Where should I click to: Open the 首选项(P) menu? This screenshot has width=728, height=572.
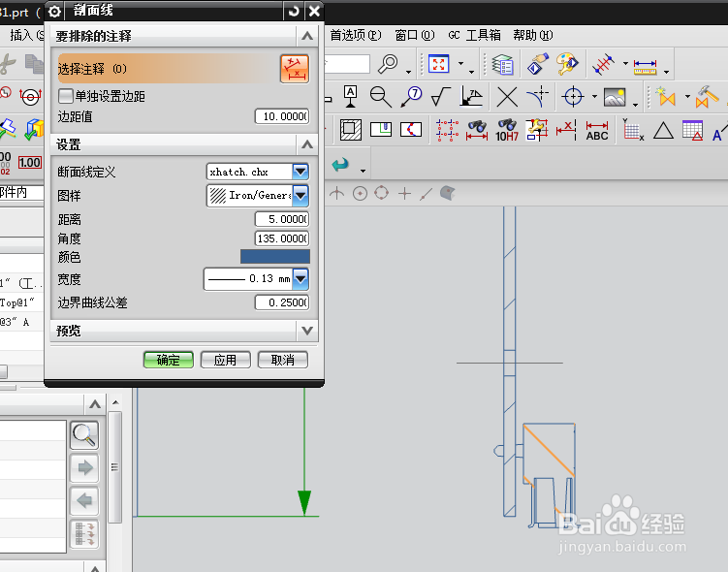355,35
